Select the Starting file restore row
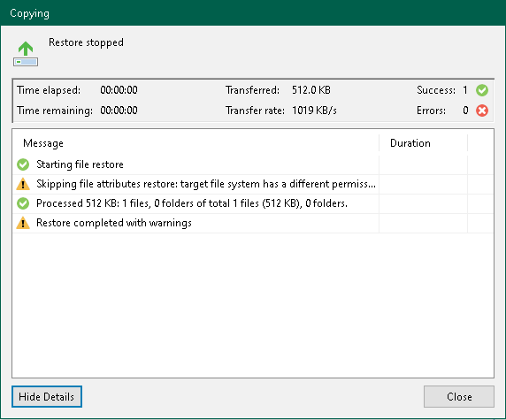Viewport: 506px width, 420px height. click(253, 164)
